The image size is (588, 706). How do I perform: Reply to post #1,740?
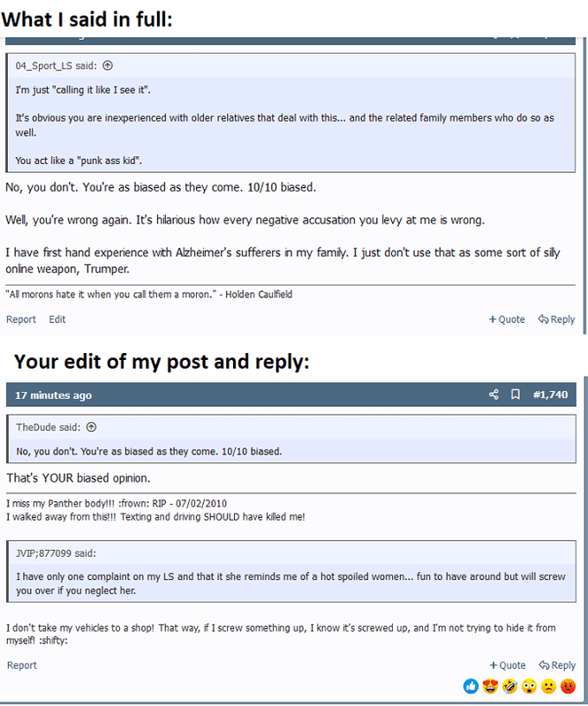click(x=556, y=665)
